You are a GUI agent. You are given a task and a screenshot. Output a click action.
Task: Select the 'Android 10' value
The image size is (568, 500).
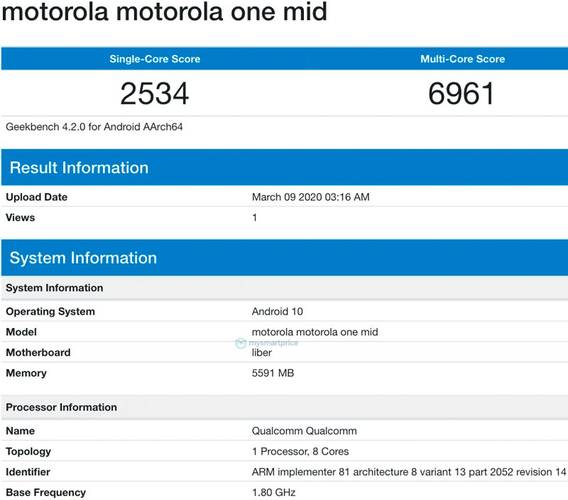pos(277,312)
